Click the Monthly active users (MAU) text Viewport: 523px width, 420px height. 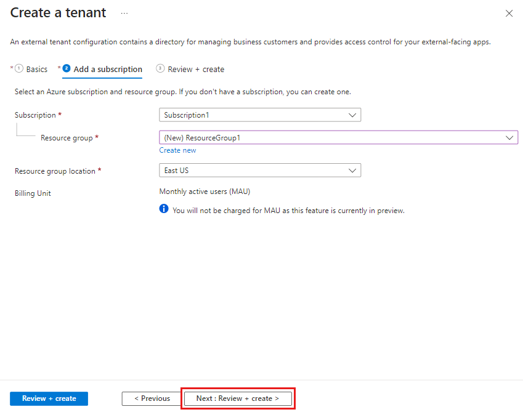[x=205, y=192]
